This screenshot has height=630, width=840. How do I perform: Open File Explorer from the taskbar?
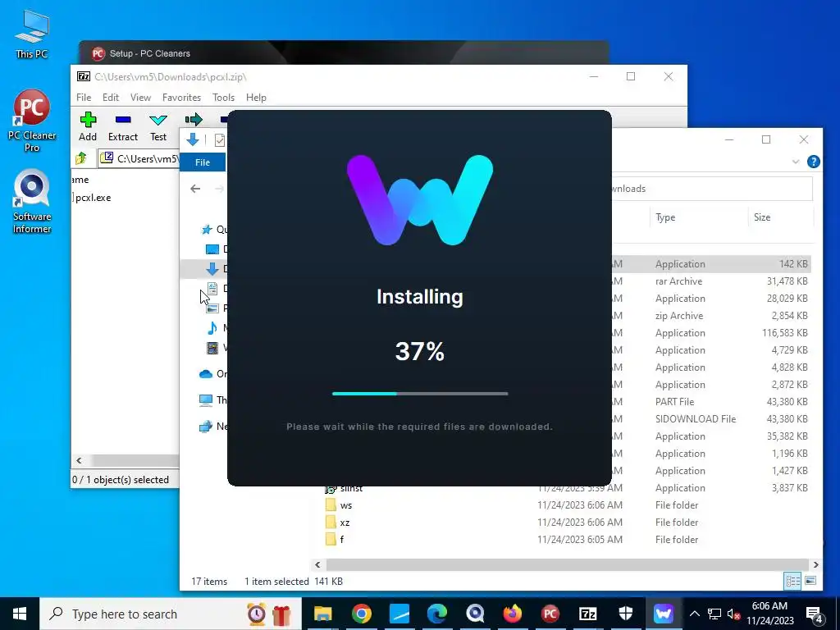[323, 614]
